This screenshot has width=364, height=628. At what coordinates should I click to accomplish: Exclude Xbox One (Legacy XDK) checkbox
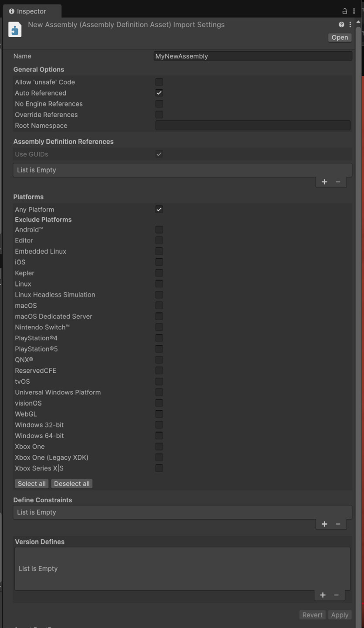click(159, 457)
